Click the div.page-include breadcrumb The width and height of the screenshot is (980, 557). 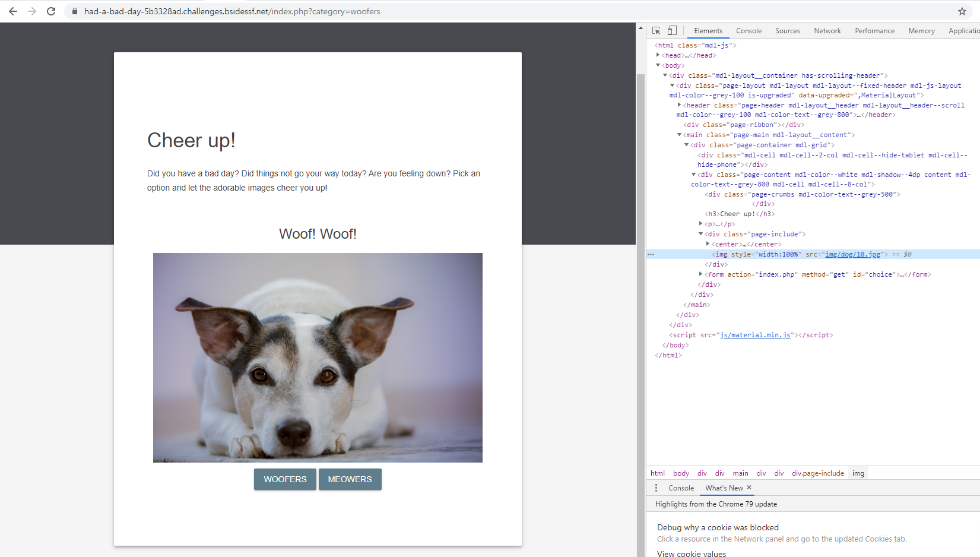(x=817, y=473)
